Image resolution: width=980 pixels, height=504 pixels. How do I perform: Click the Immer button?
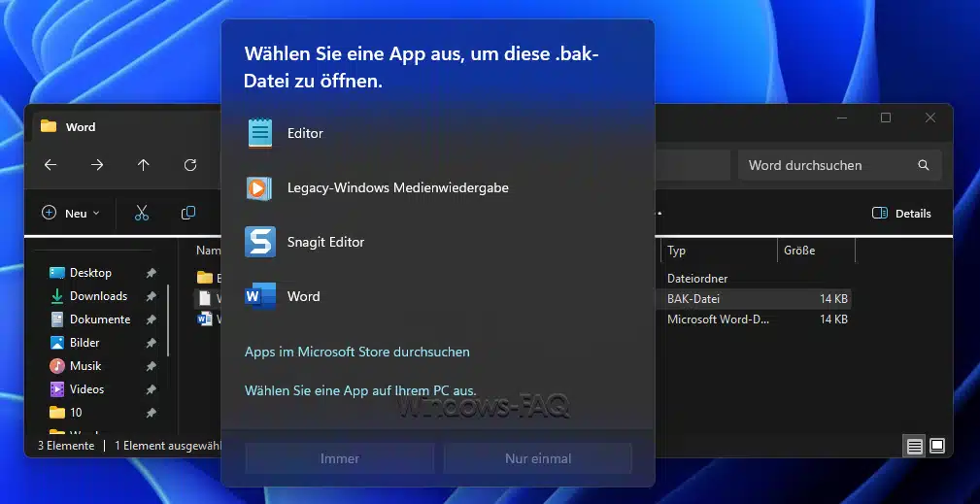(340, 458)
